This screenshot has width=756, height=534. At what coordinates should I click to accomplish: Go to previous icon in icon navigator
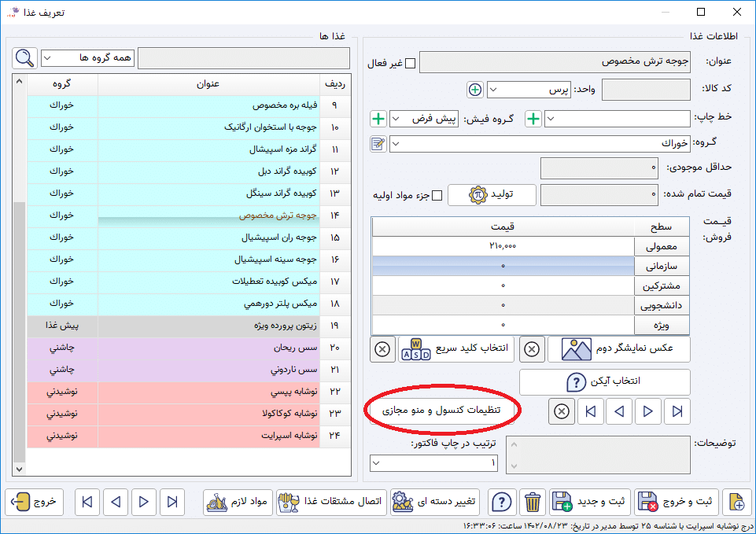620,411
